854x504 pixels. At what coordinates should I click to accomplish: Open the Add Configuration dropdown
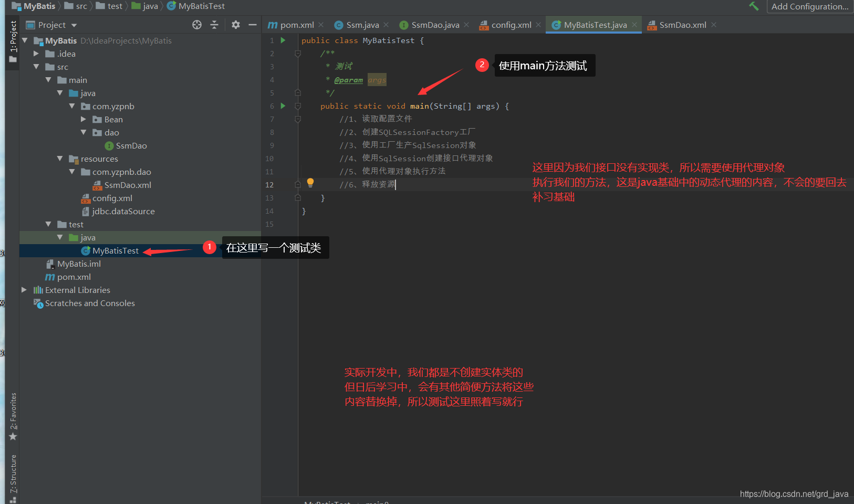tap(809, 6)
